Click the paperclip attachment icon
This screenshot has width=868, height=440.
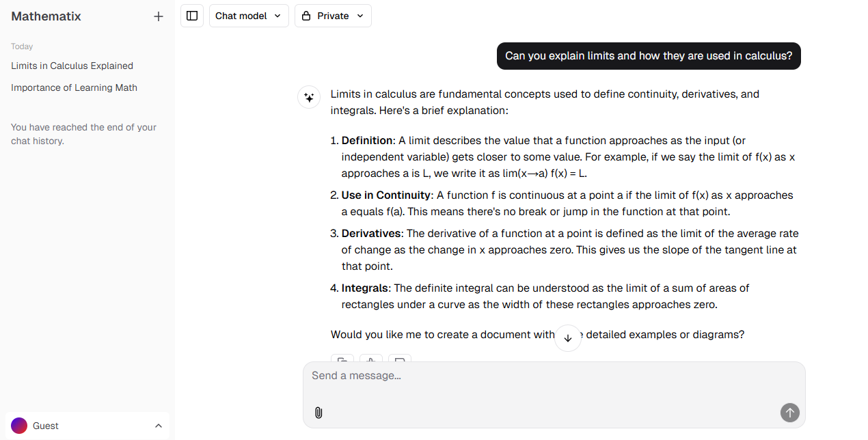tap(318, 413)
